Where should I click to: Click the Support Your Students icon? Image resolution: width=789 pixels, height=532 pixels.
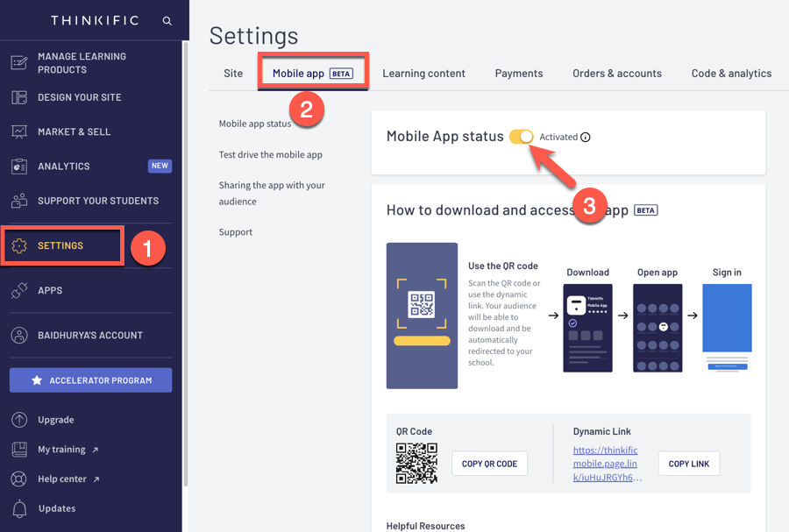[x=18, y=201]
